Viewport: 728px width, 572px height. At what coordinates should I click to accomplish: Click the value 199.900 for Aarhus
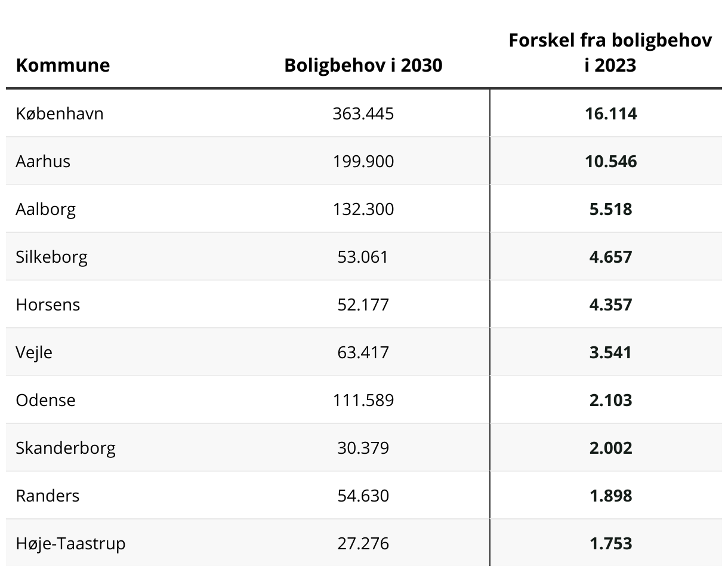click(363, 161)
